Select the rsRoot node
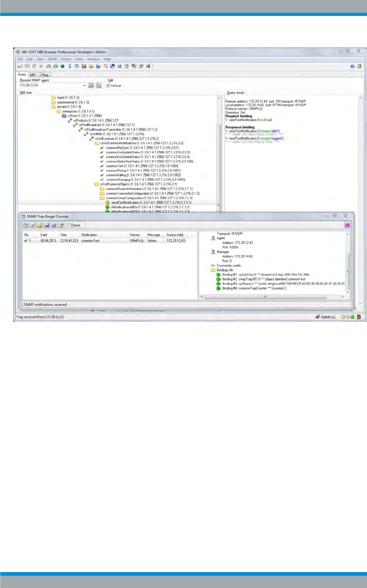Screen dimensions: 367x588 click(x=82, y=116)
